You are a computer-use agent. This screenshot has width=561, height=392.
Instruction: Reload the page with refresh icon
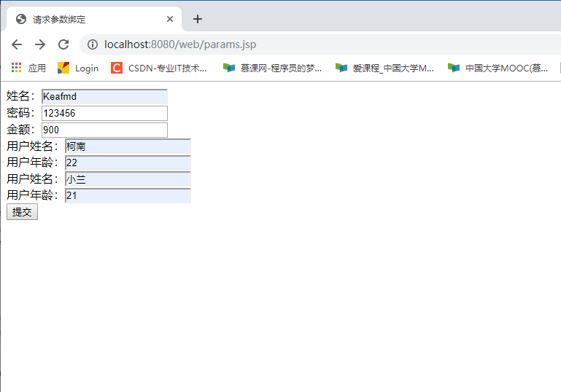coord(63,44)
